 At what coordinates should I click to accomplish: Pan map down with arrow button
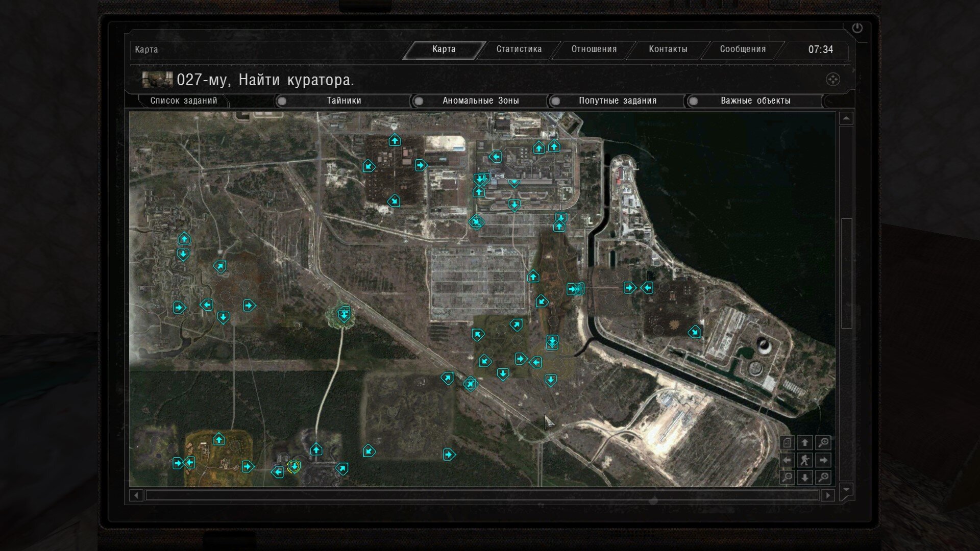tap(805, 478)
